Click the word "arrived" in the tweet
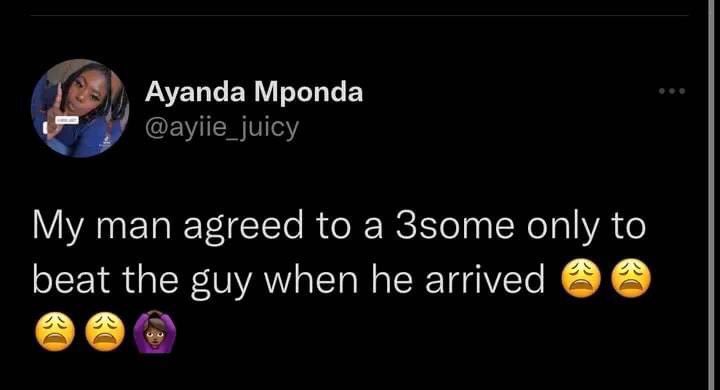The height and width of the screenshot is (390, 720). [x=485, y=280]
